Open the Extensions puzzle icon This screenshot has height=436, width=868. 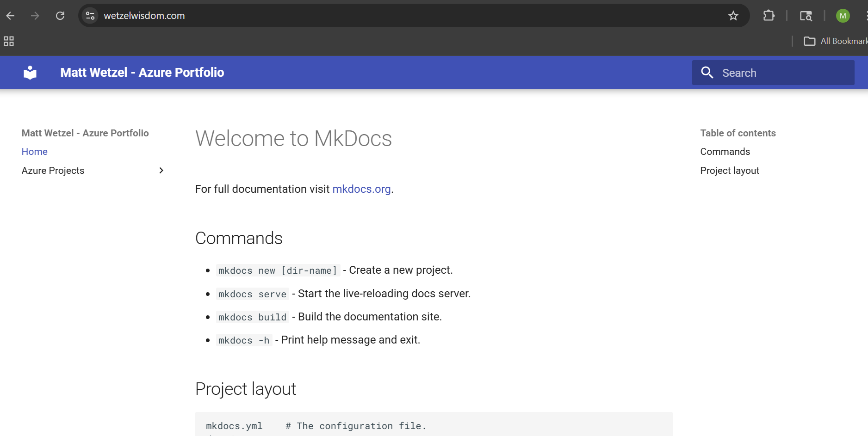click(x=769, y=16)
